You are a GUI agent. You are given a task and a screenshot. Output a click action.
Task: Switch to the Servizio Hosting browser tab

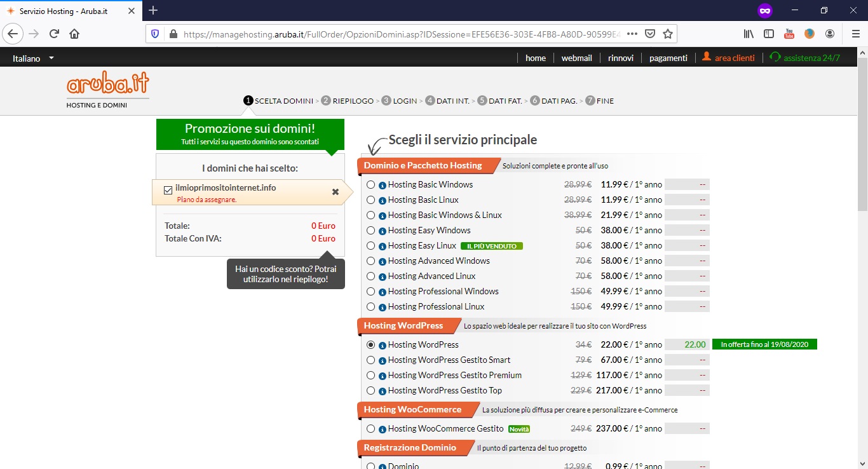(x=70, y=11)
